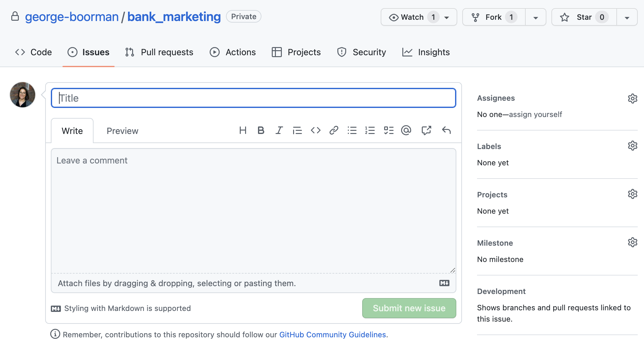644x342 pixels.
Task: Open Labels gear settings
Action: coord(632,146)
